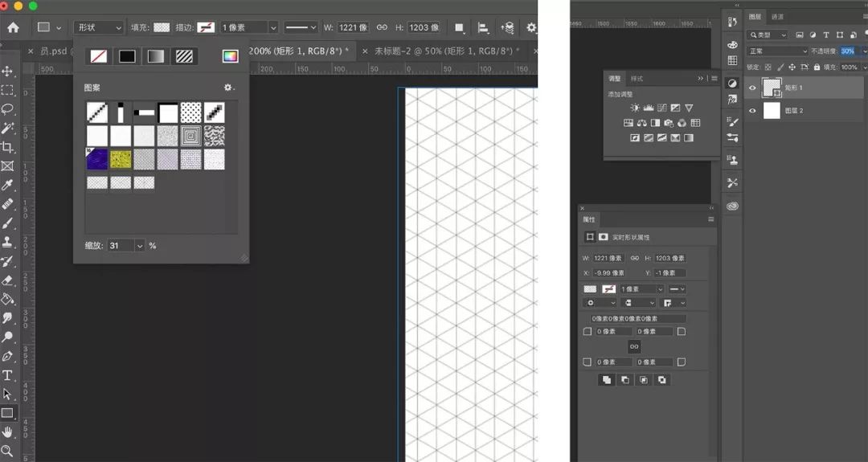Hide the 矩形 1 layer
The width and height of the screenshot is (868, 462).
(x=753, y=88)
